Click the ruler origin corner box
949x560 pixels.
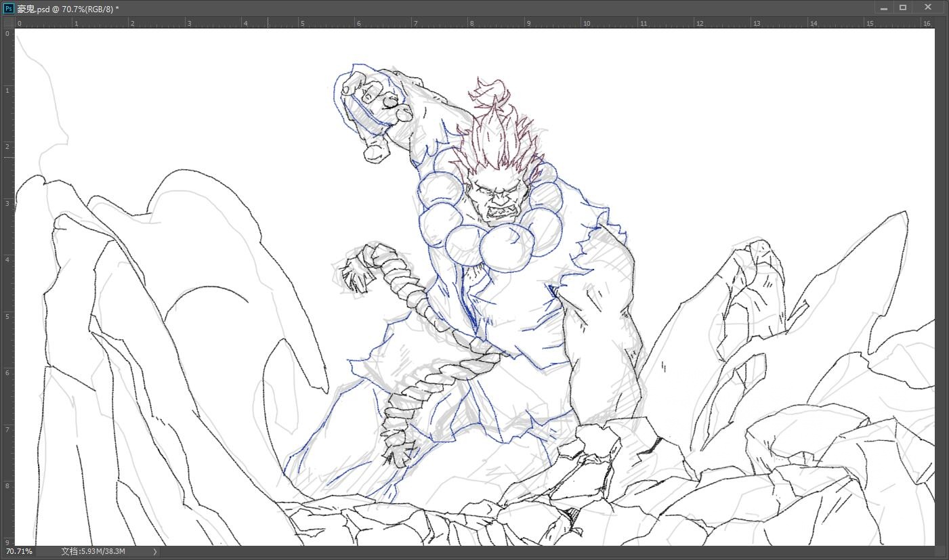(x=8, y=23)
